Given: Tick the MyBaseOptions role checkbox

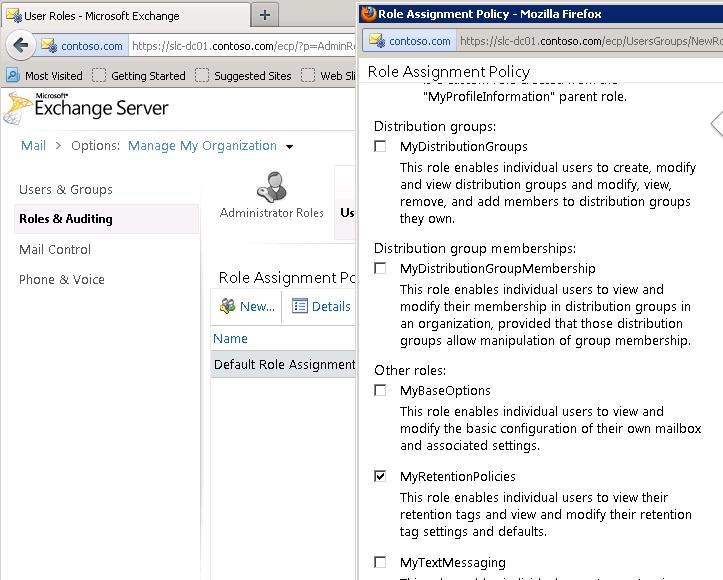Looking at the screenshot, I should [380, 390].
